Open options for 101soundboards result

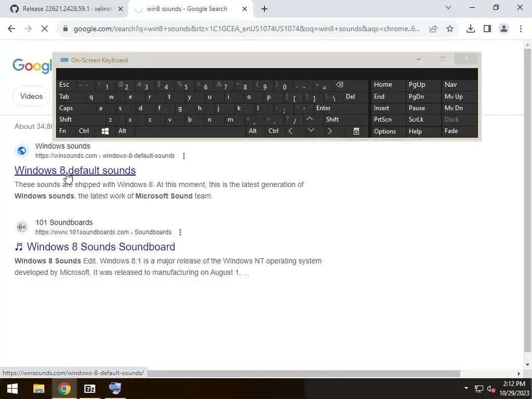(x=180, y=232)
